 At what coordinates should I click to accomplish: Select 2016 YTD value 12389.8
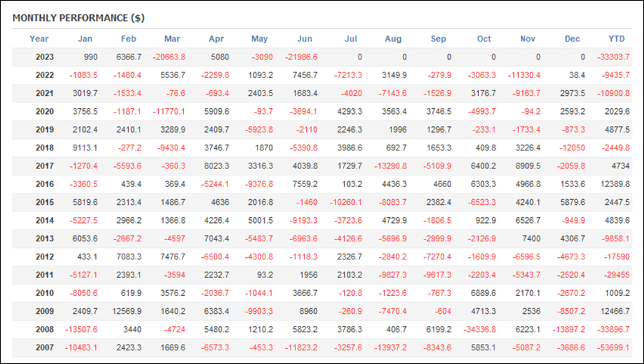615,184
